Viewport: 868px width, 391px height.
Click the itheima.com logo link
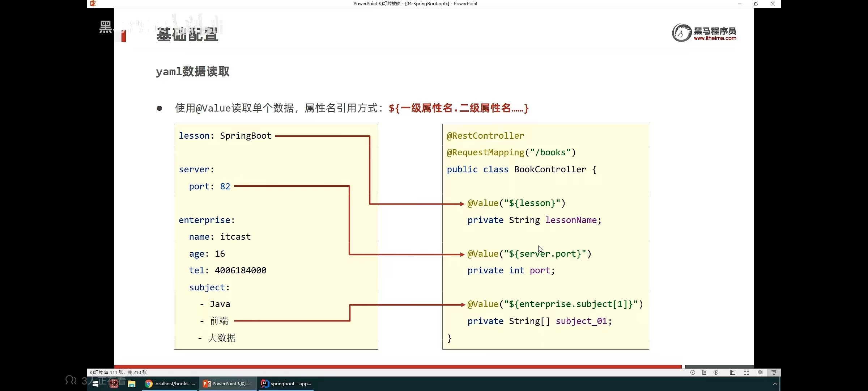click(x=704, y=33)
